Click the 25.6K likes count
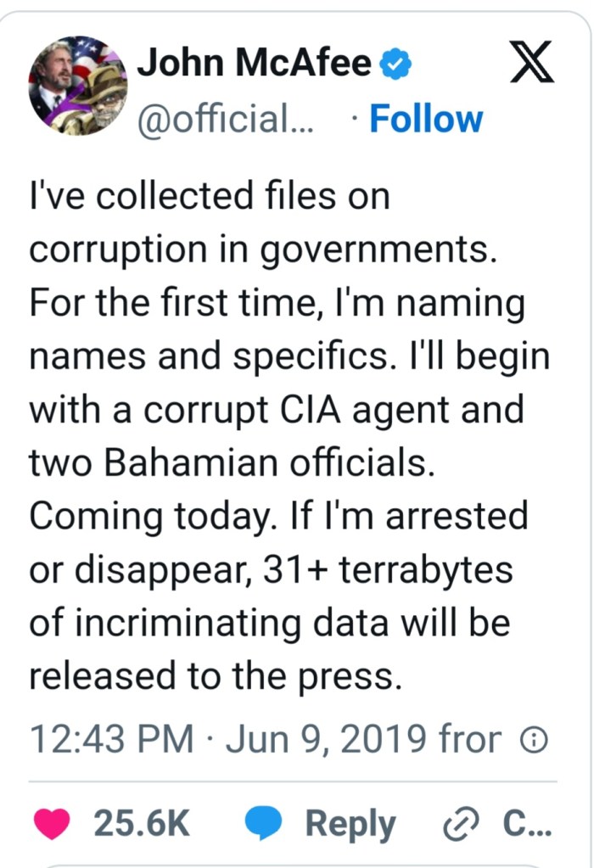The width and height of the screenshot is (594, 868). [x=142, y=824]
